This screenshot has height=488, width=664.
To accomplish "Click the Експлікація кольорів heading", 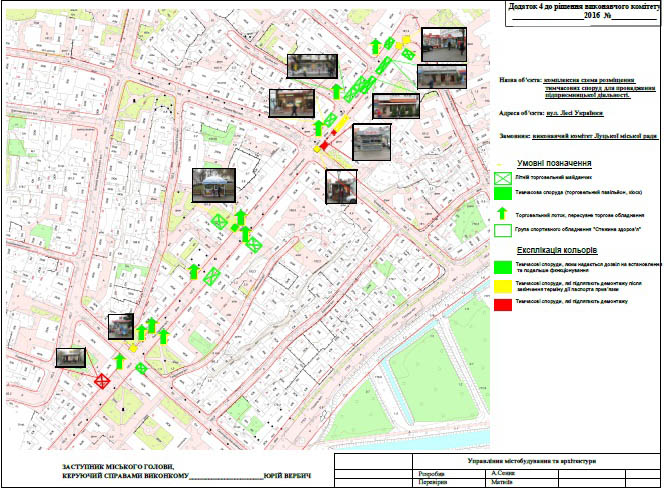I will tap(557, 249).
